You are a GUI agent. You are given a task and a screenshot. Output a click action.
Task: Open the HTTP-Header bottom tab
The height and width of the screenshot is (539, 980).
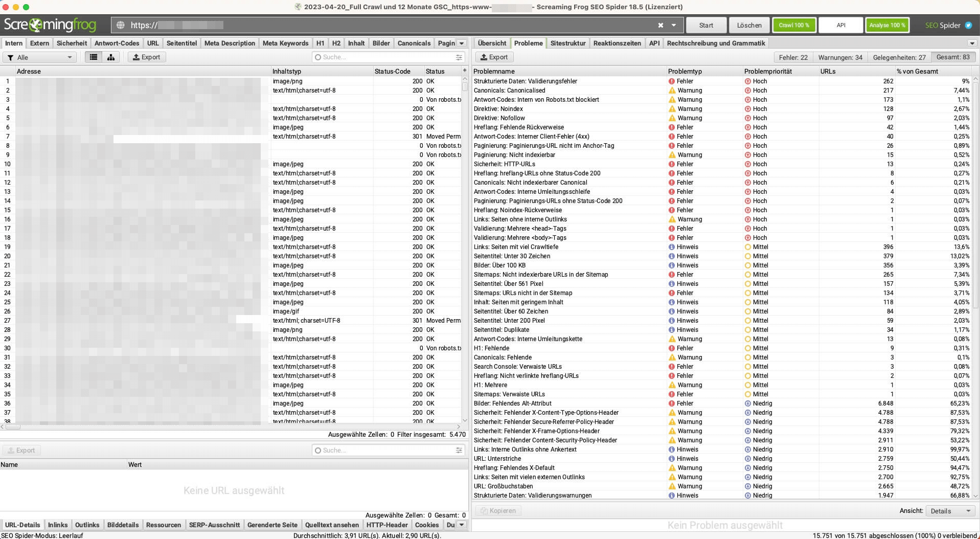coord(387,525)
